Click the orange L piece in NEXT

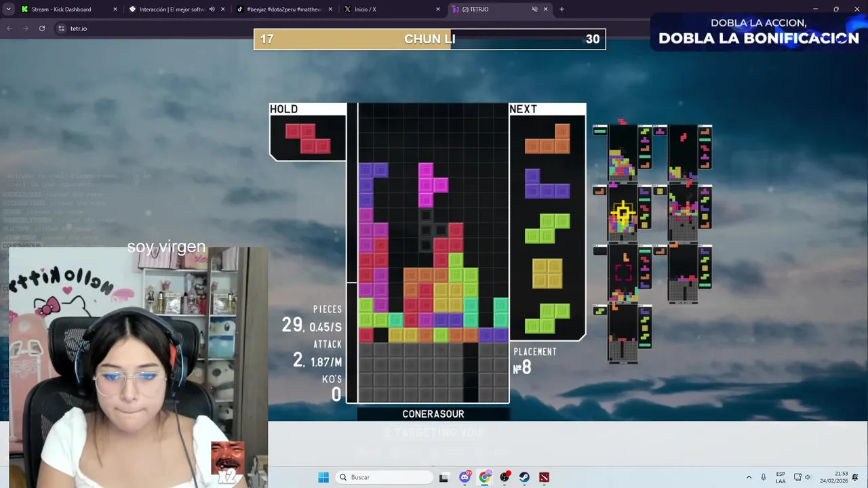pyautogui.click(x=548, y=139)
